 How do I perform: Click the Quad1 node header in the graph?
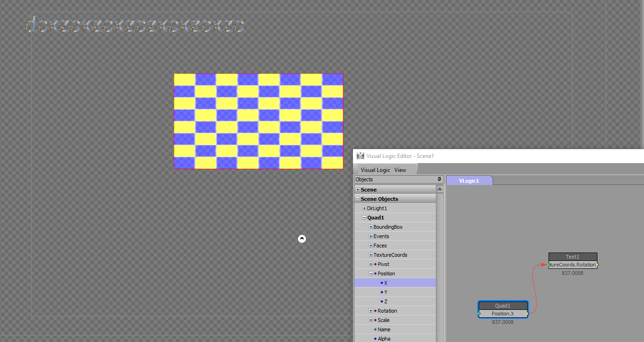point(503,306)
